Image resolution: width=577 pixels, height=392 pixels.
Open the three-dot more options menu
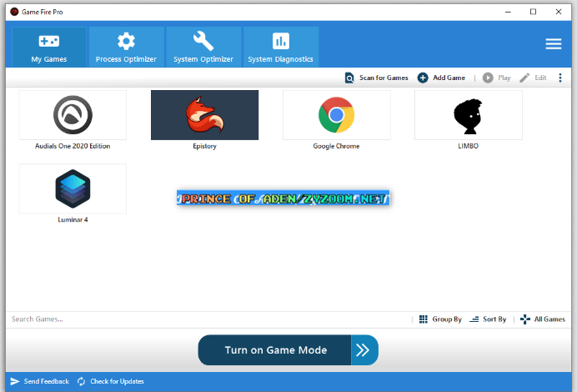[x=560, y=78]
